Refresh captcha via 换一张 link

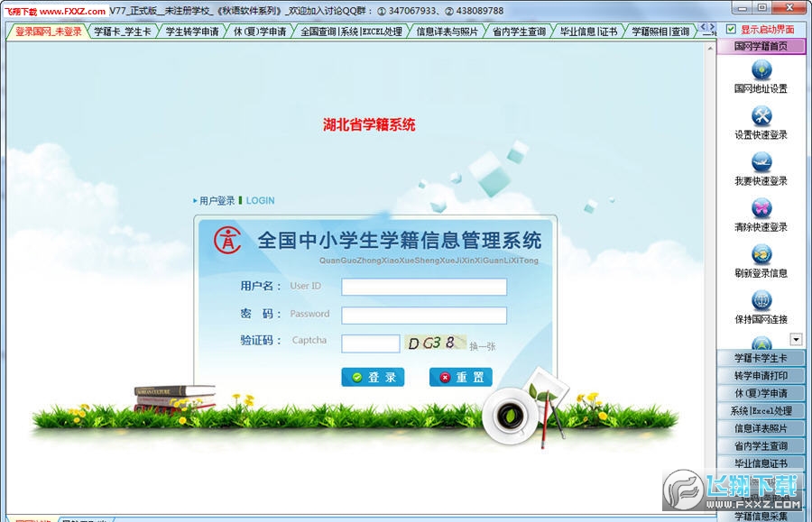coord(482,346)
